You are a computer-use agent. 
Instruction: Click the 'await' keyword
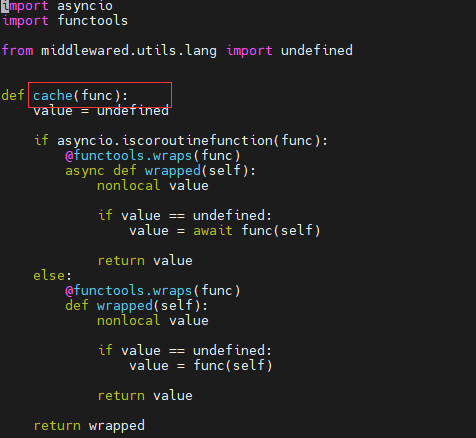tap(213, 231)
